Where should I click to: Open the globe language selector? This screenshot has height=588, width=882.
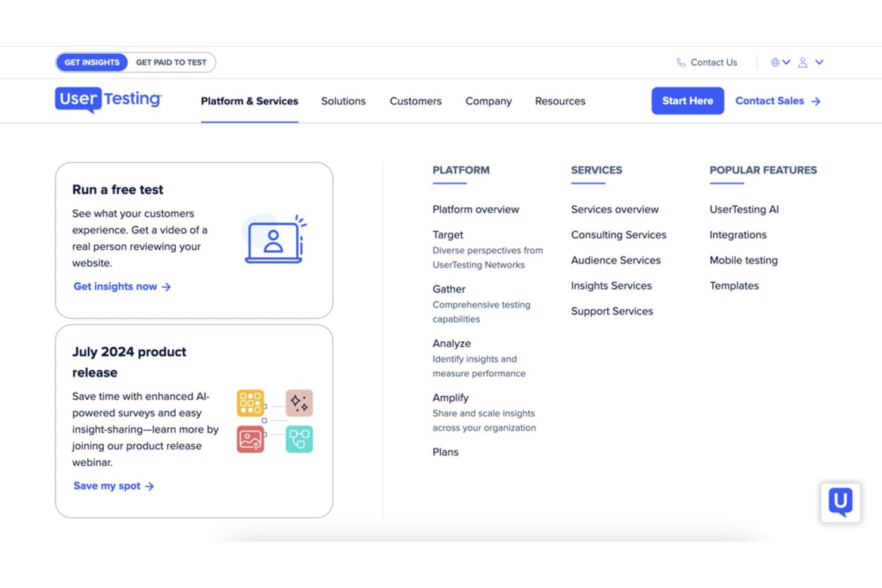click(x=780, y=62)
